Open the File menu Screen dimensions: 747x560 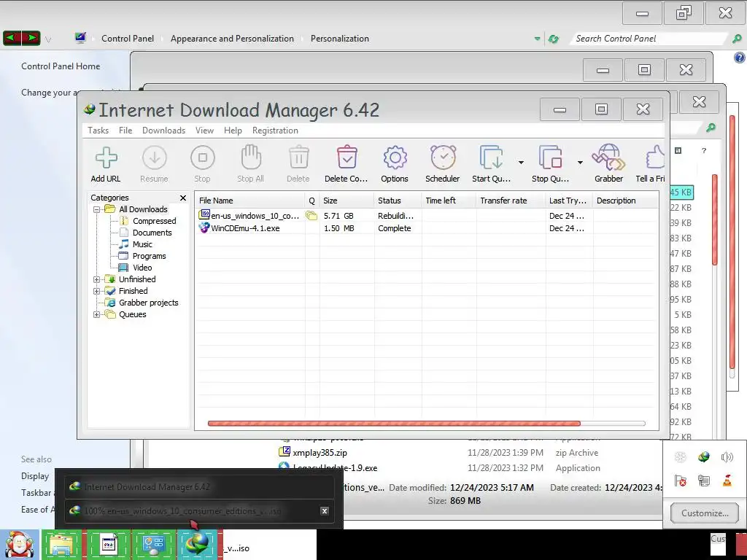point(125,131)
